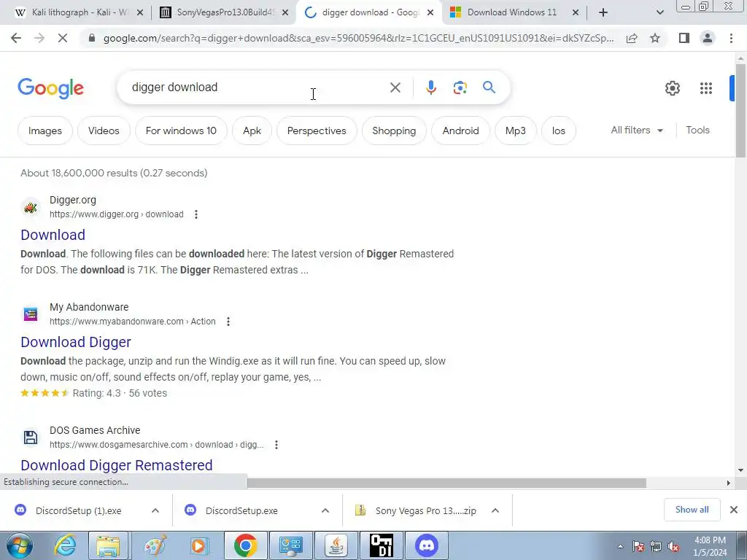Bookmark this page with the star icon

tap(655, 38)
